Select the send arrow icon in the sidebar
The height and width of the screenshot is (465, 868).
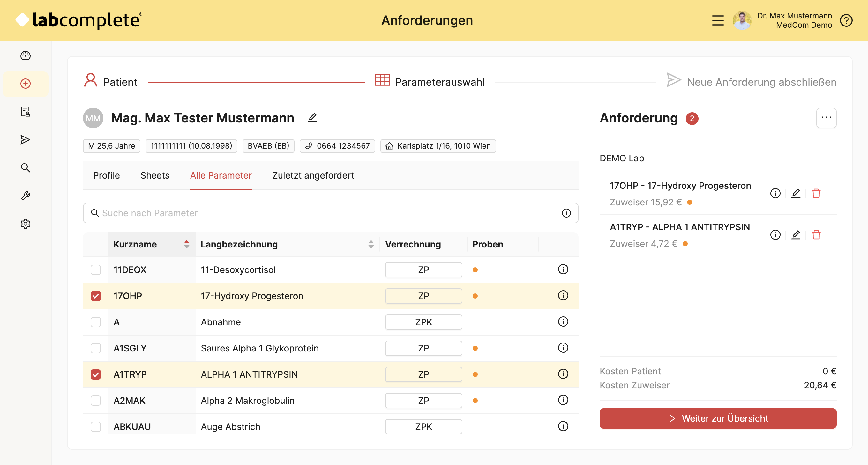pos(25,139)
